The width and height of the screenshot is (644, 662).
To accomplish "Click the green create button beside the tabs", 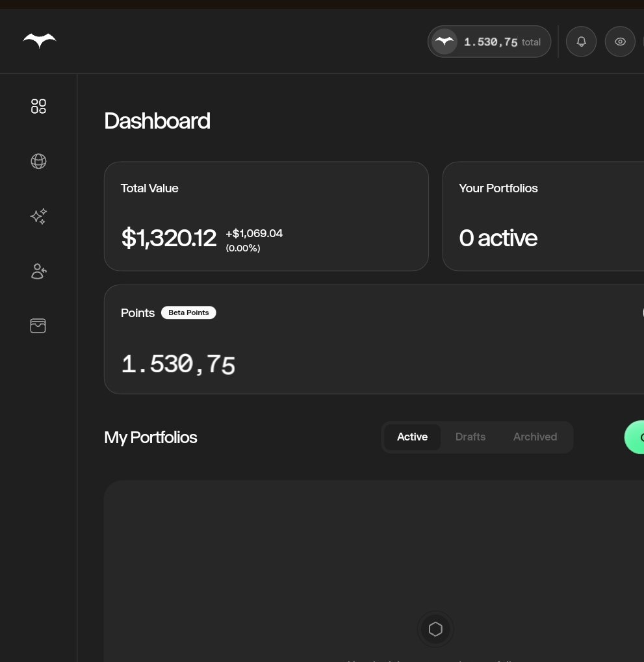I will [635, 437].
